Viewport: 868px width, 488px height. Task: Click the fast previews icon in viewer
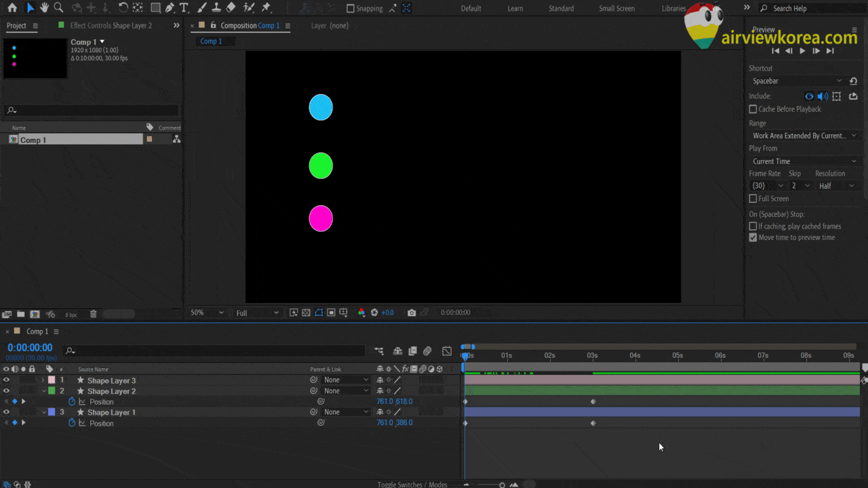click(x=294, y=312)
